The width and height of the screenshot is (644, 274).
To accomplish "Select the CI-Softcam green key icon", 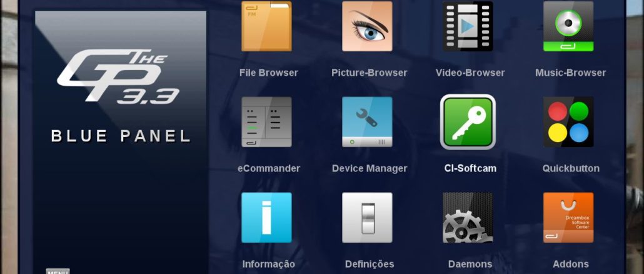I will [x=468, y=122].
